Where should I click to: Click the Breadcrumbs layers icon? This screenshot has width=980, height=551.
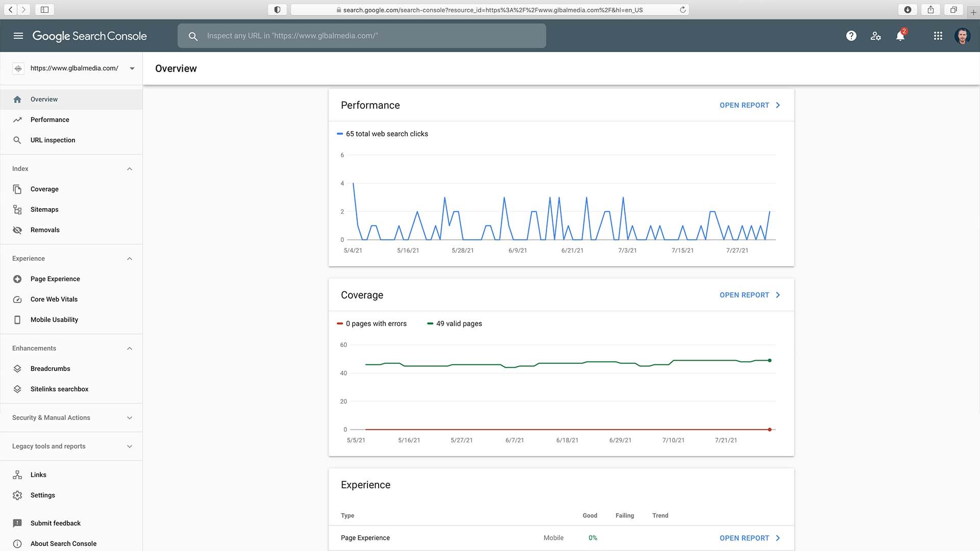click(17, 369)
